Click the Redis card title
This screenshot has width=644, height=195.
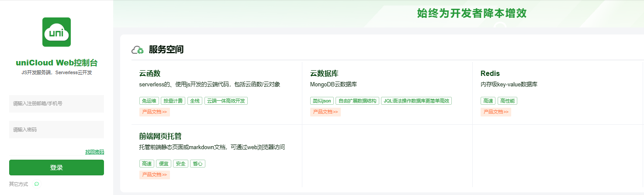click(490, 73)
